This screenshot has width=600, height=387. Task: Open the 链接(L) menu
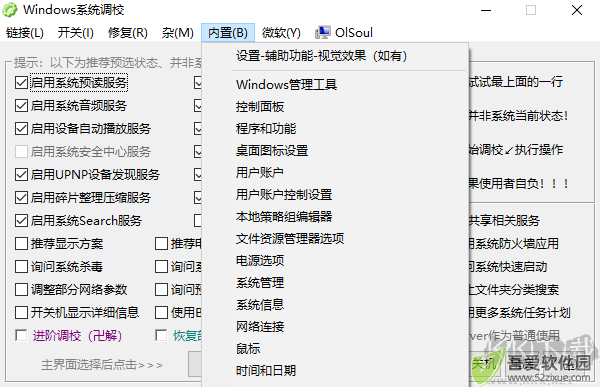click(x=25, y=33)
